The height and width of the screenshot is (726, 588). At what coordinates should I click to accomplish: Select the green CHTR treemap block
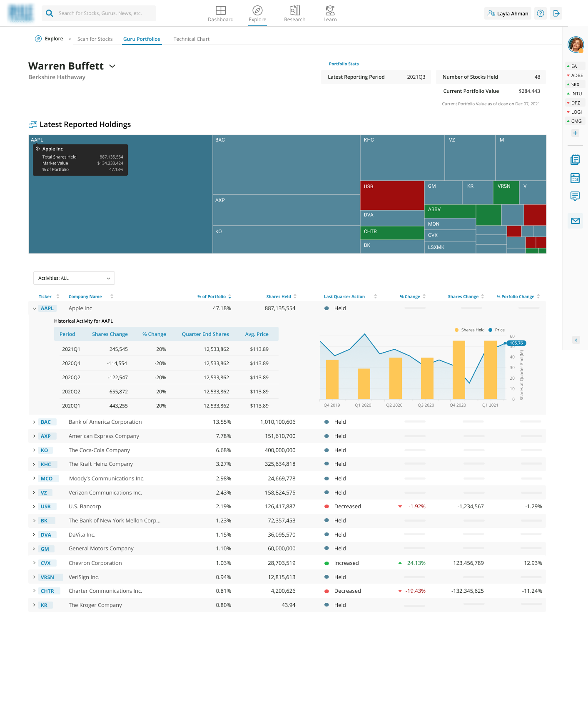pyautogui.click(x=392, y=233)
